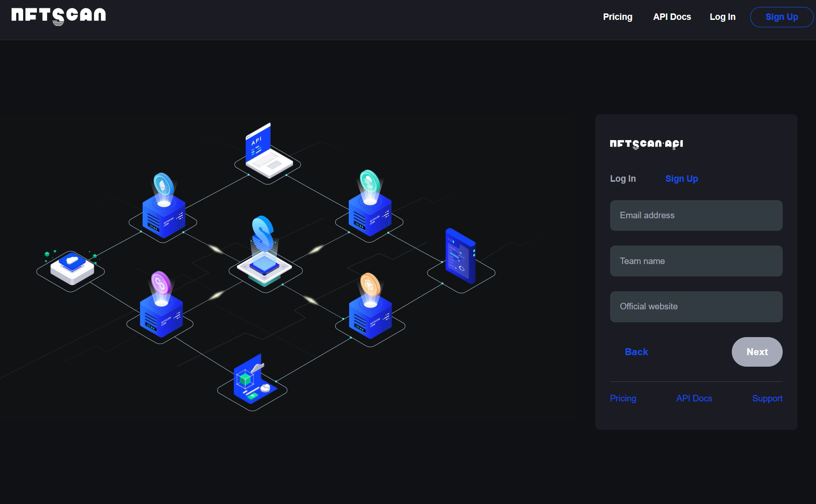Click the Next button on the signup form
816x504 pixels.
coord(757,351)
